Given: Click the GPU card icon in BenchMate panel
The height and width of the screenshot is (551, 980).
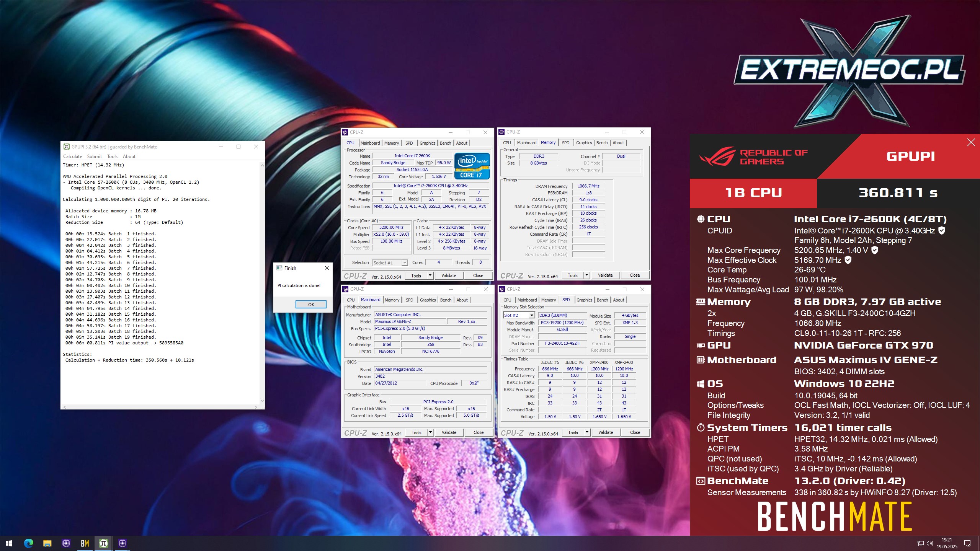Looking at the screenshot, I should click(701, 346).
